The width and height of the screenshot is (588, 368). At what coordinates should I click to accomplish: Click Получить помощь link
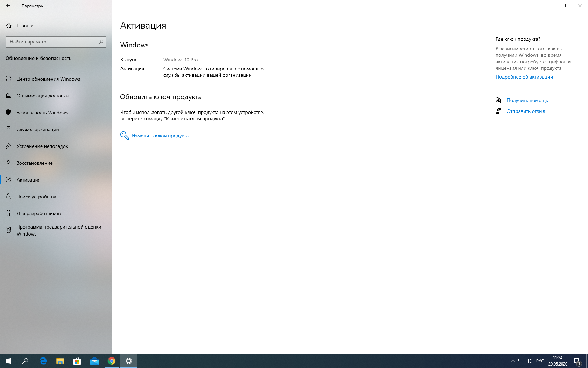pyautogui.click(x=527, y=100)
